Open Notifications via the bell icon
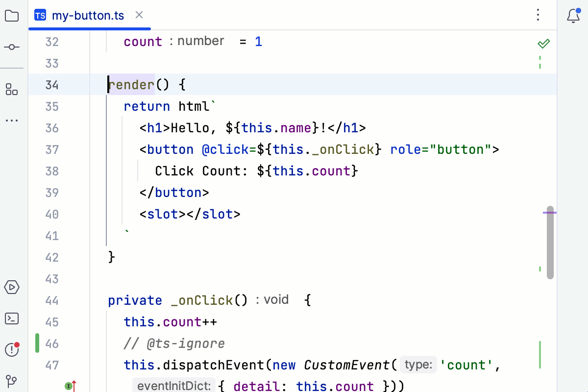The width and height of the screenshot is (588, 392). tap(573, 16)
